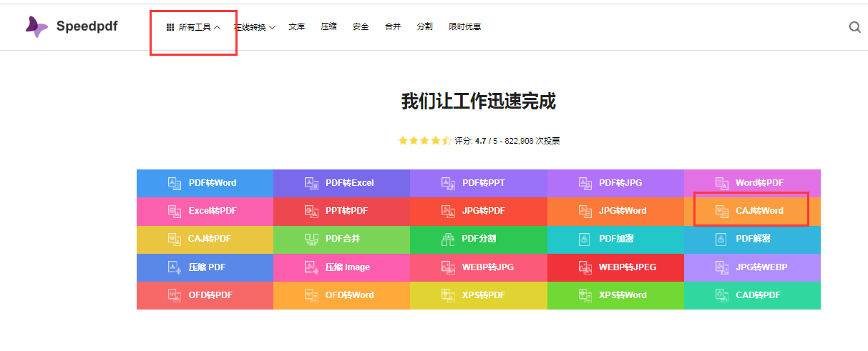Click the yellow star rating row
The image size is (868, 351).
[x=425, y=141]
